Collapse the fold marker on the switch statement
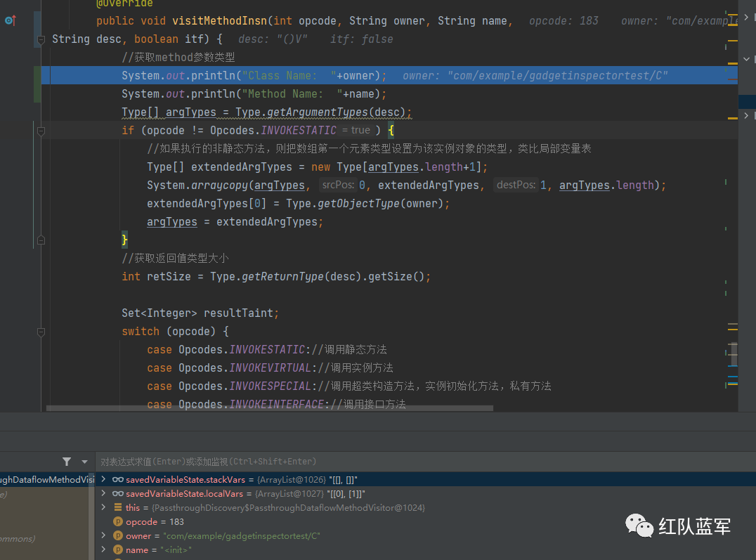Screen dimensions: 756x560 (41, 332)
